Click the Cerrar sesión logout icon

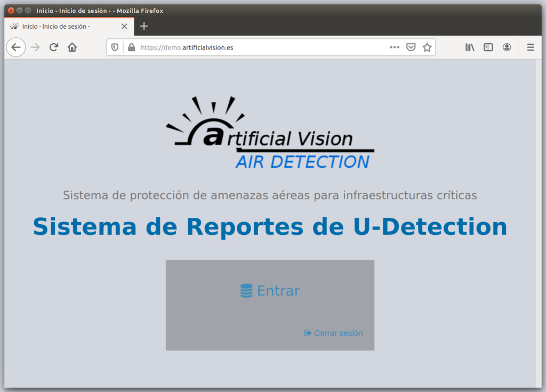pos(308,333)
